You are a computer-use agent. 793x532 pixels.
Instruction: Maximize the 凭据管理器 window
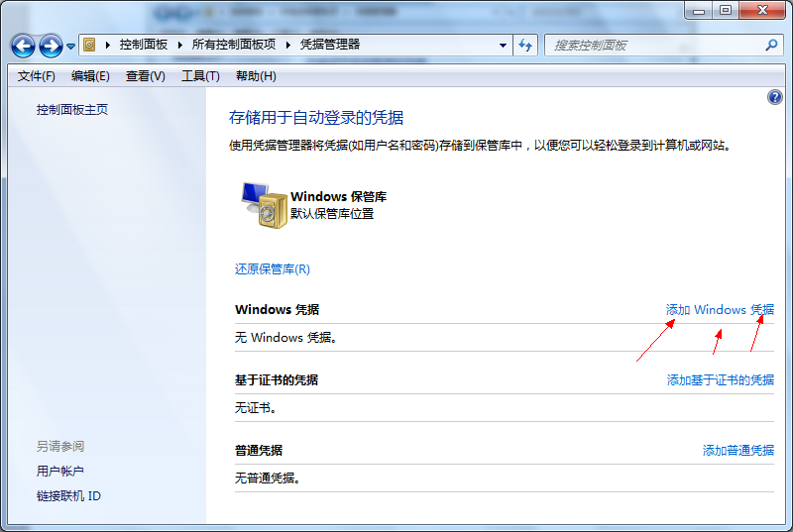coord(726,10)
